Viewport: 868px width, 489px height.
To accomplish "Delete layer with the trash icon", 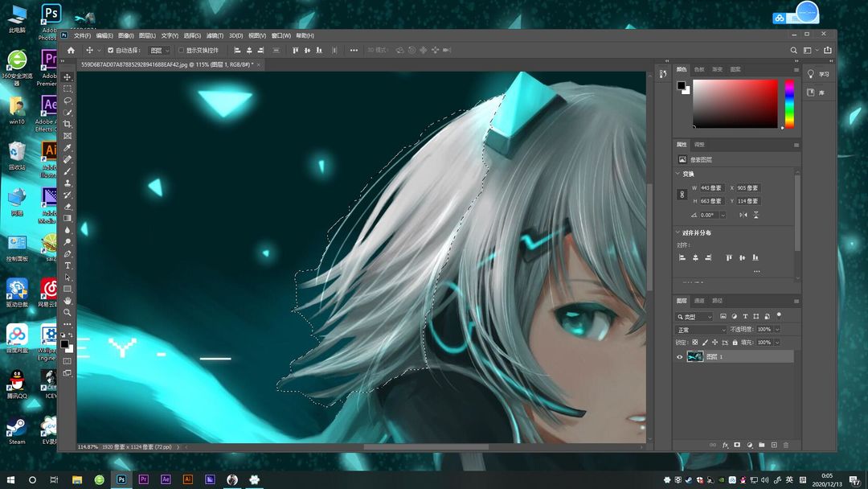I will point(786,446).
